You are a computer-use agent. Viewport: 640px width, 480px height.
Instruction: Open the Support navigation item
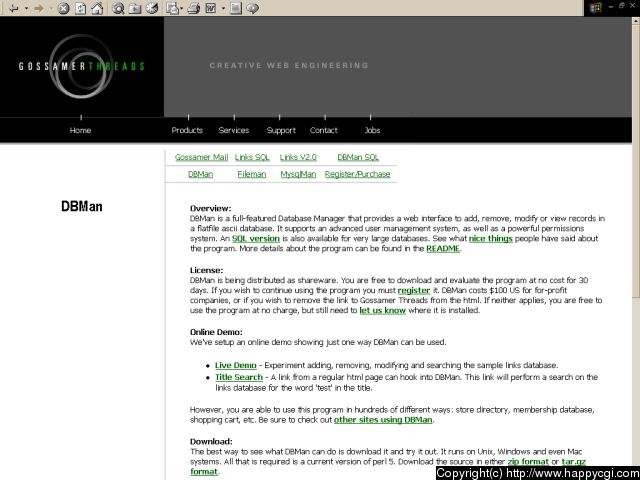click(281, 130)
